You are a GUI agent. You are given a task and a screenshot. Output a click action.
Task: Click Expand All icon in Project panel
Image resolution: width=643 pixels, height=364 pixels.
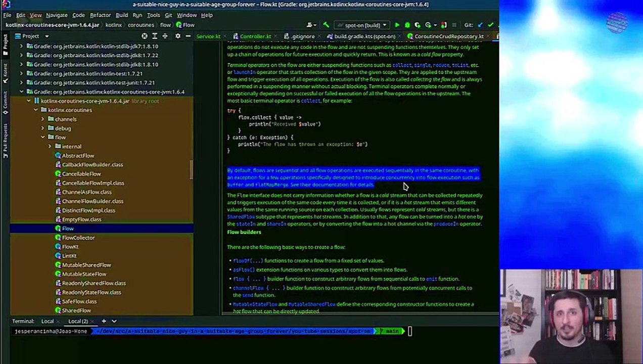155,36
